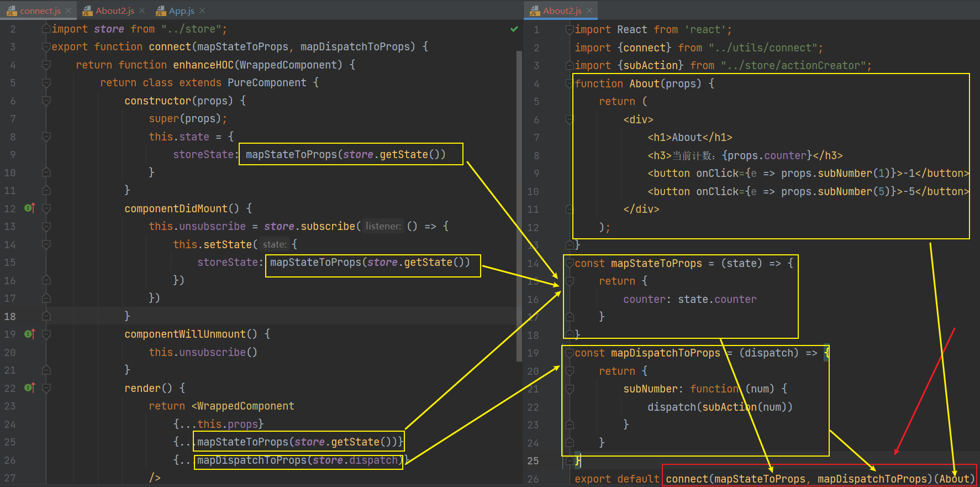The image size is (980, 487).
Task: Click the connect.js vertical scrollbar
Action: 519,206
